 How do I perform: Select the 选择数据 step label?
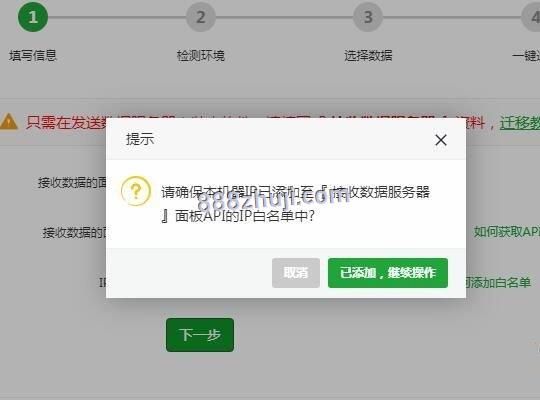tap(368, 55)
